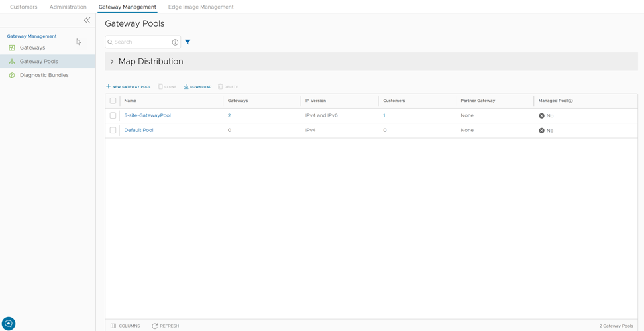
Task: Click Download button in toolbar
Action: tap(197, 87)
